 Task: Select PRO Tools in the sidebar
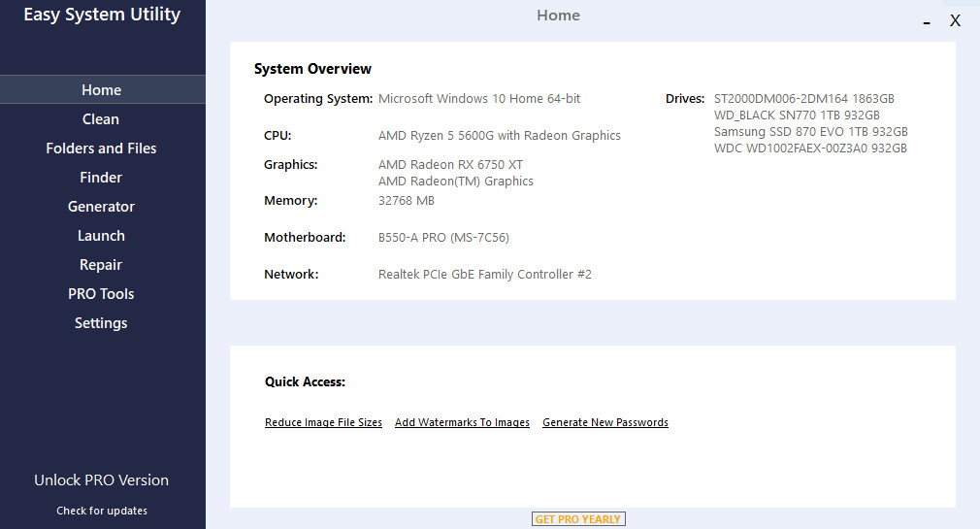coord(101,294)
